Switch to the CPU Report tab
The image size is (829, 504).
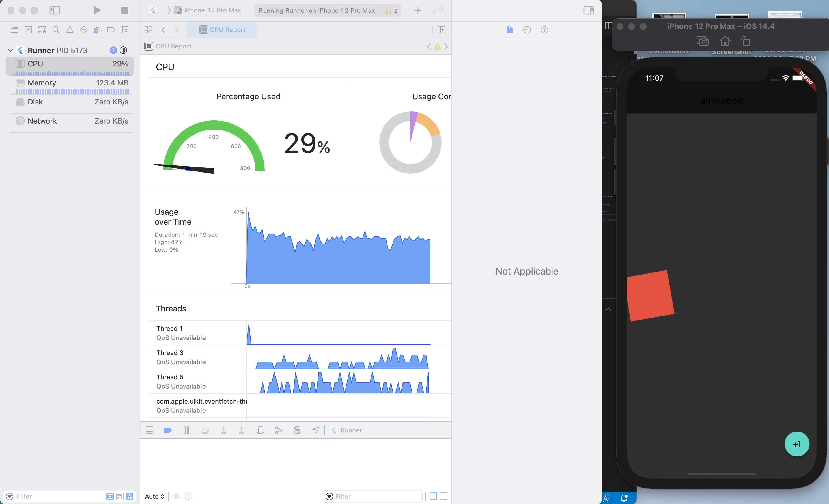[x=222, y=30]
